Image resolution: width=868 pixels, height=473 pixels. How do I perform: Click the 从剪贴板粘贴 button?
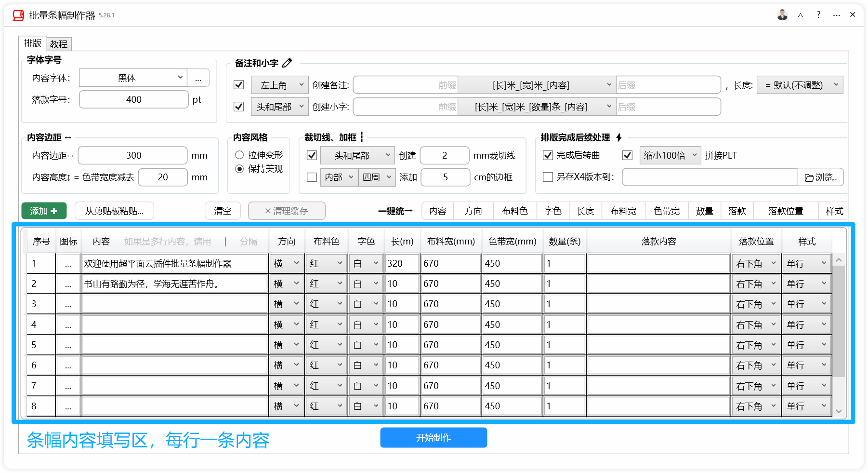click(114, 211)
